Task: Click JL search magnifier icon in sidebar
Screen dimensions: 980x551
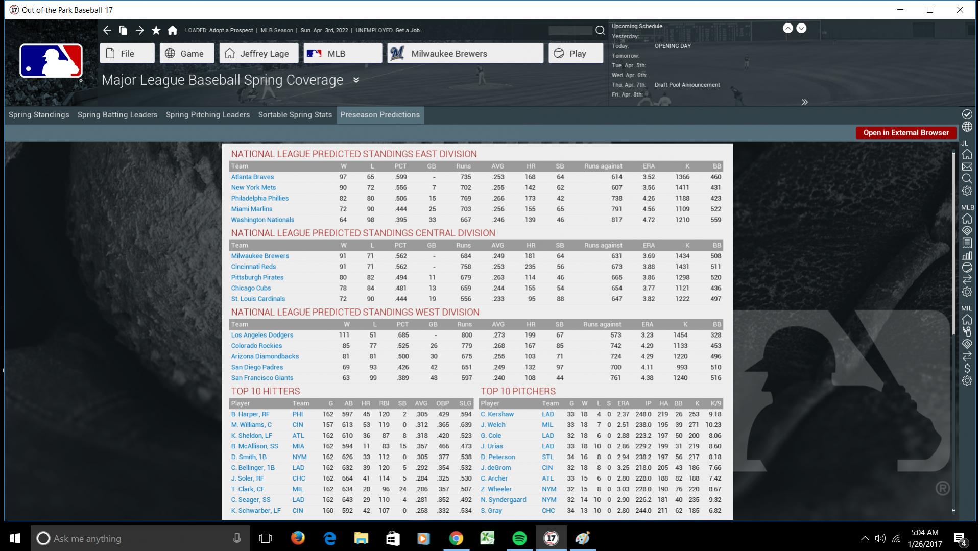Action: pos(967,179)
